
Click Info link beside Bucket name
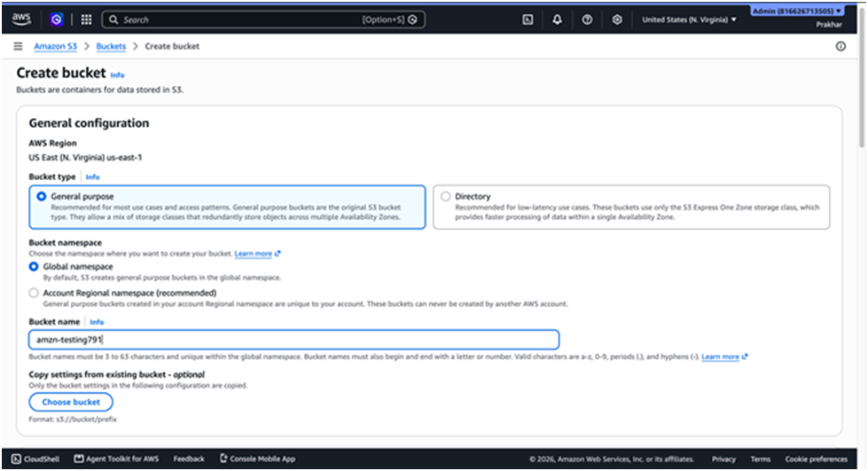pos(97,322)
